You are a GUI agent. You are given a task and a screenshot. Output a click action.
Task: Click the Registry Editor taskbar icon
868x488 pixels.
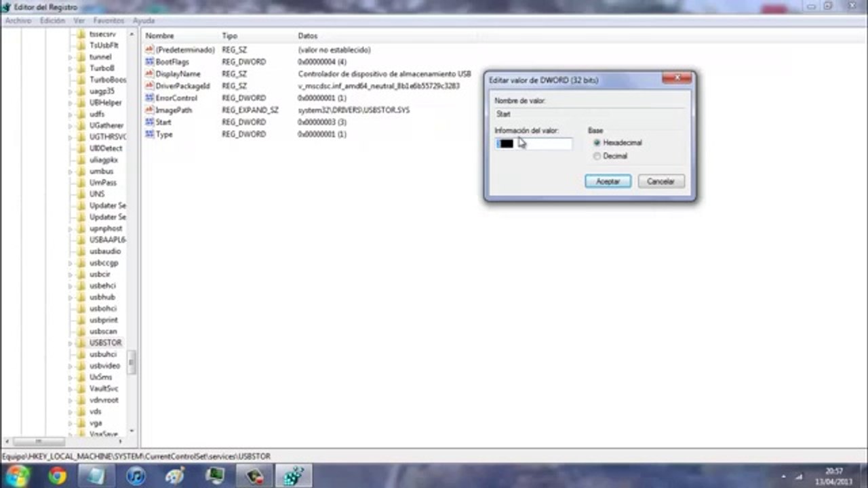(x=293, y=476)
